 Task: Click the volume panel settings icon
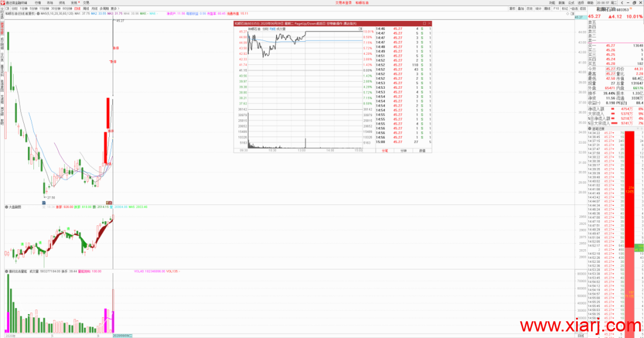(7, 271)
